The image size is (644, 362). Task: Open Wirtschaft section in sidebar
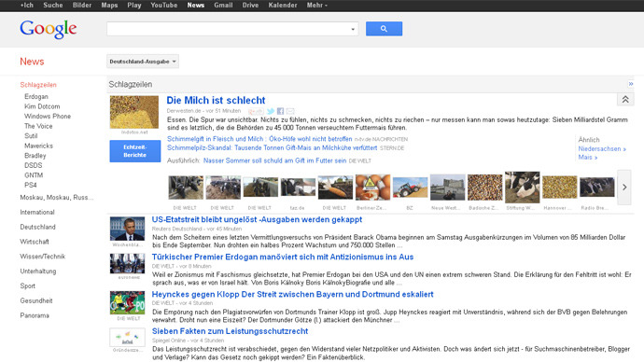[35, 242]
